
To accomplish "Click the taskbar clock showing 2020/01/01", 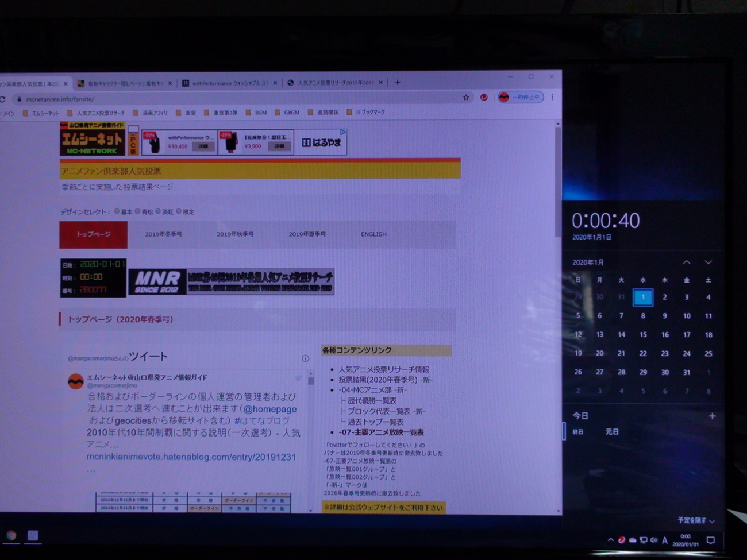I will click(685, 540).
